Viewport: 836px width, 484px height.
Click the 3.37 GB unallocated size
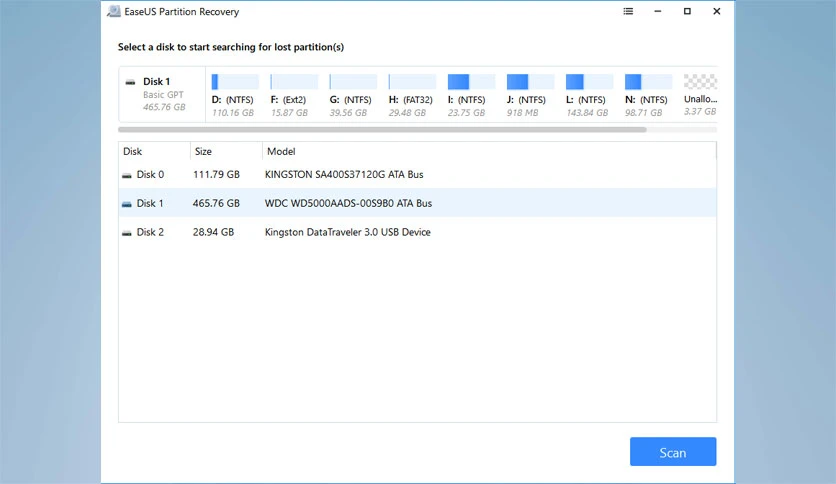(x=700, y=111)
